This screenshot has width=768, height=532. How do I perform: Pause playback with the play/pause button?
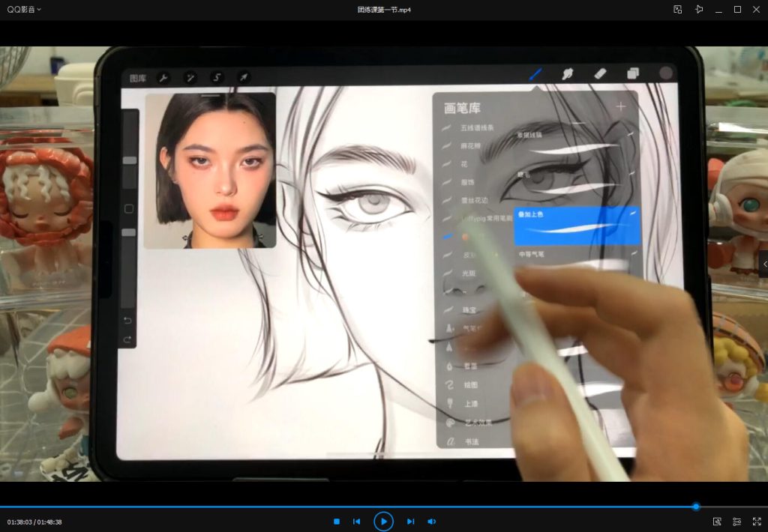point(383,522)
